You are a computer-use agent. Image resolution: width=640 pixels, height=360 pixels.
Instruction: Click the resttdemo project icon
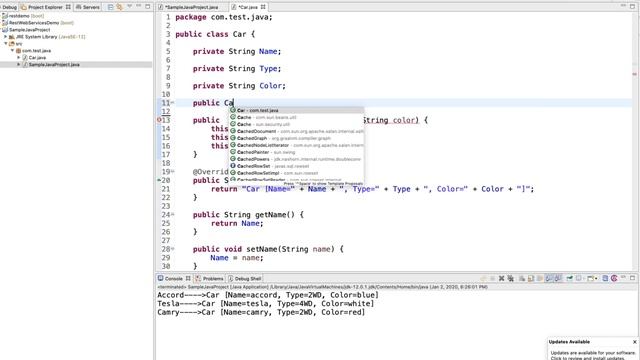pos(4,16)
